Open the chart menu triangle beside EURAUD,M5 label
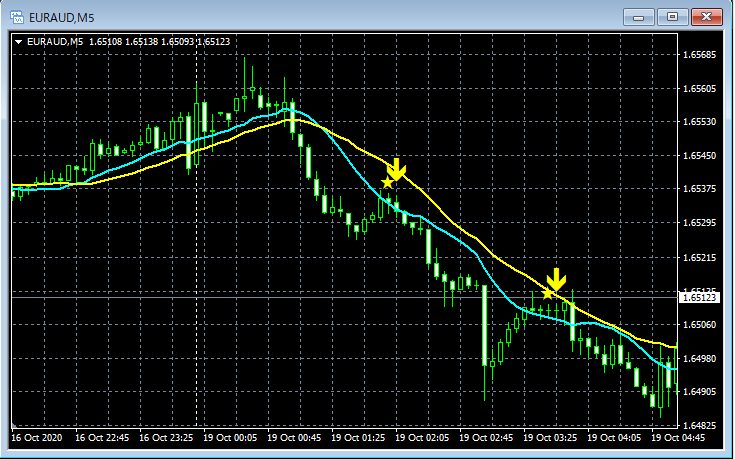This screenshot has height=459, width=735. tap(18, 42)
